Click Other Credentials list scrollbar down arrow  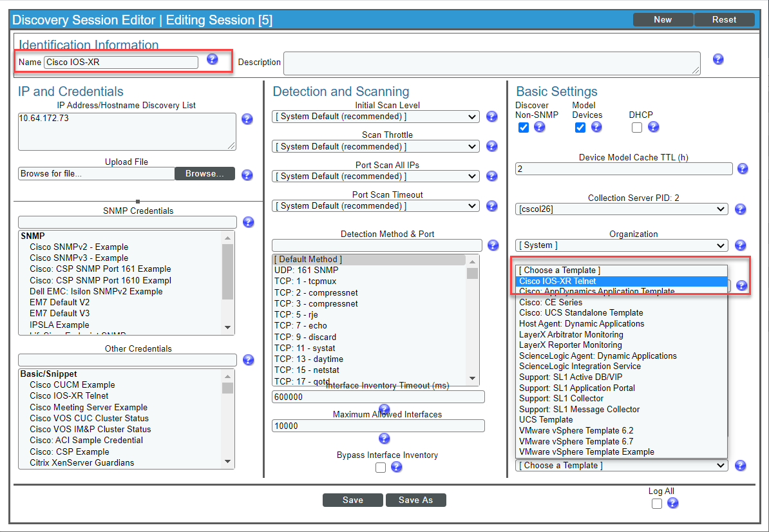pos(227,461)
